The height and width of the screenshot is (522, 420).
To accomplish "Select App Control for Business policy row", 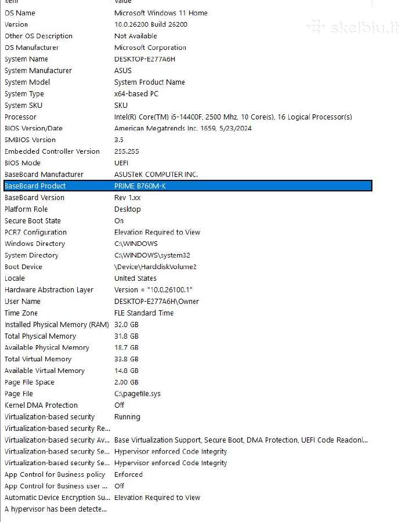I will pyautogui.click(x=188, y=474).
